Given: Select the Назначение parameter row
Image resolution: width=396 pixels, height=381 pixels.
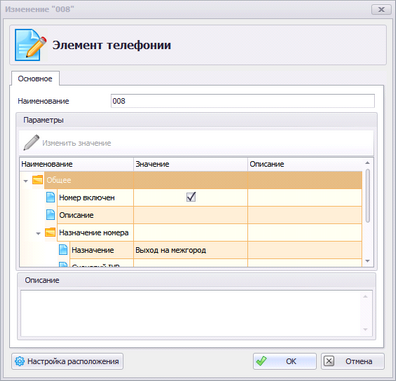Looking at the screenshot, I should (191, 250).
